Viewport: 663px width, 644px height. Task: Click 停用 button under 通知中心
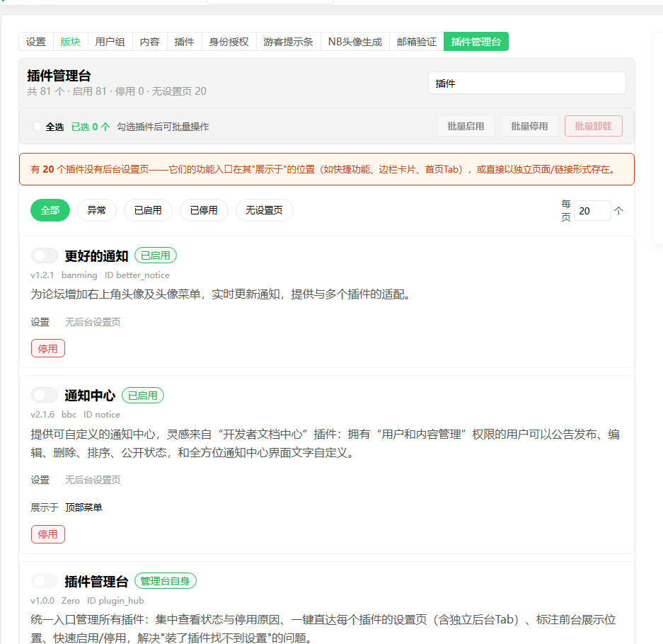click(48, 534)
